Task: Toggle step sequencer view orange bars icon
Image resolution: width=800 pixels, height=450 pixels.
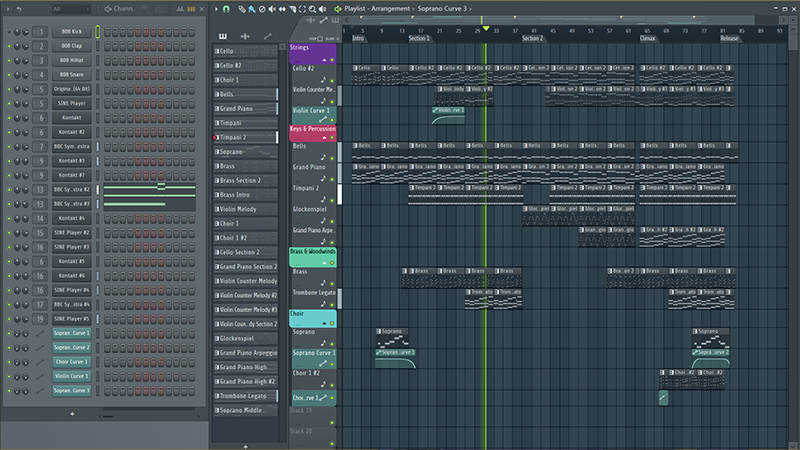Action: tap(191, 9)
